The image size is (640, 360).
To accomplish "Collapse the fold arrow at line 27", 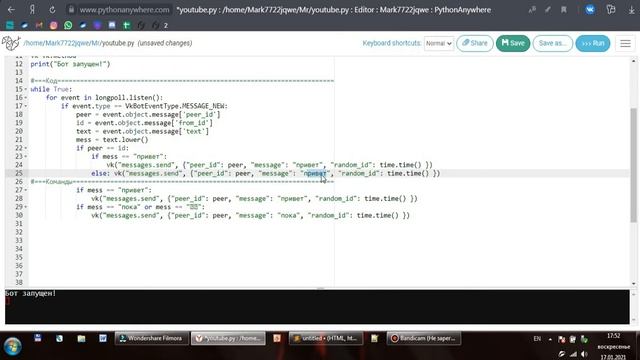I will coord(26,190).
